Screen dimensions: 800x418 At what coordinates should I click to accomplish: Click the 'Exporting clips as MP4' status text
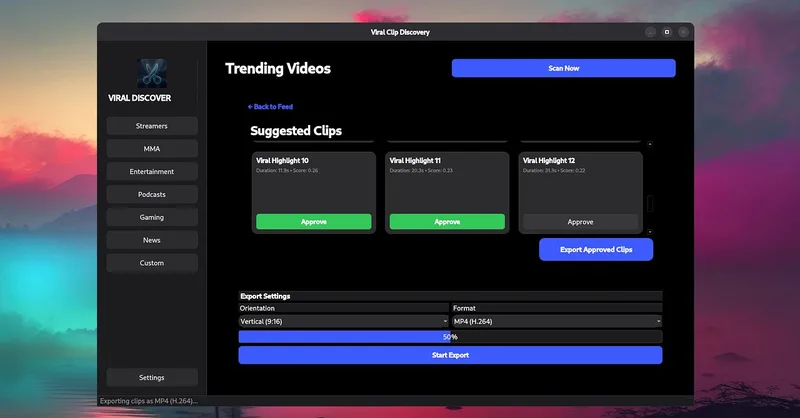(x=148, y=401)
